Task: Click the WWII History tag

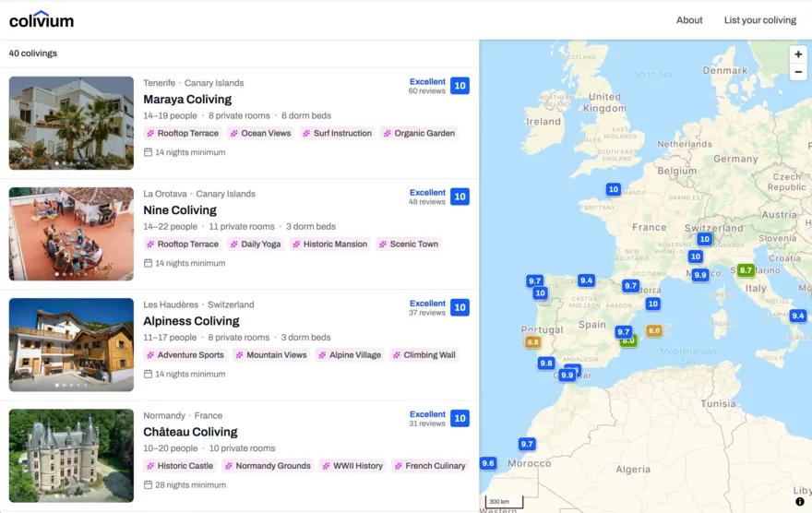Action: (351, 466)
